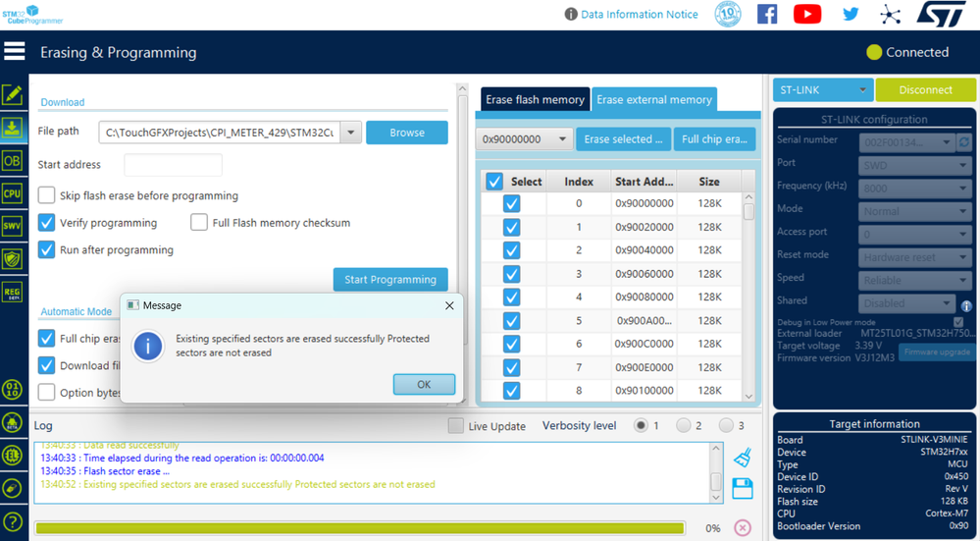This screenshot has height=541, width=980.
Task: Click the log panel vertical scrollbar
Action: [x=715, y=473]
